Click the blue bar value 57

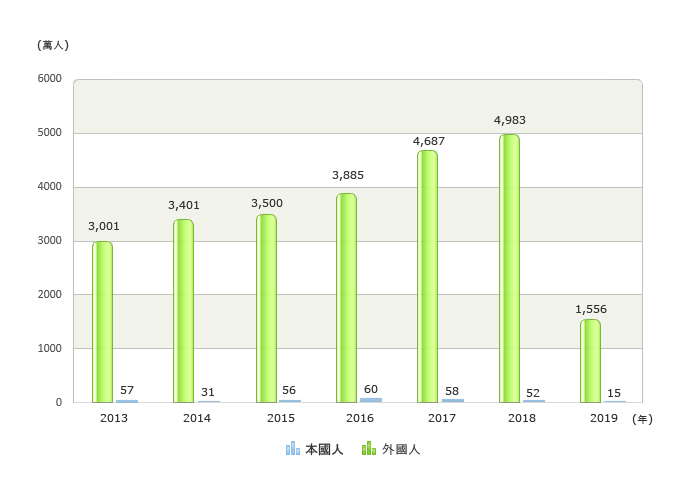127,390
